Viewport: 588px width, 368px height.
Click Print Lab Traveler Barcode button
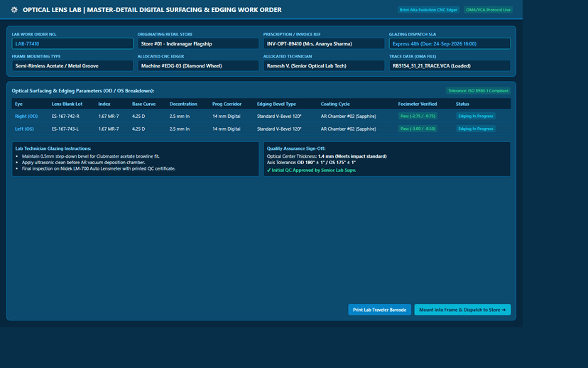coord(379,310)
